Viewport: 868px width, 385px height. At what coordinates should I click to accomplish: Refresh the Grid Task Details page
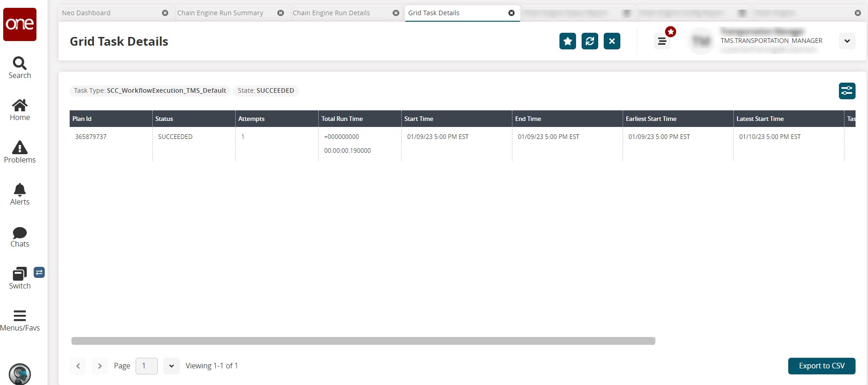click(x=590, y=41)
